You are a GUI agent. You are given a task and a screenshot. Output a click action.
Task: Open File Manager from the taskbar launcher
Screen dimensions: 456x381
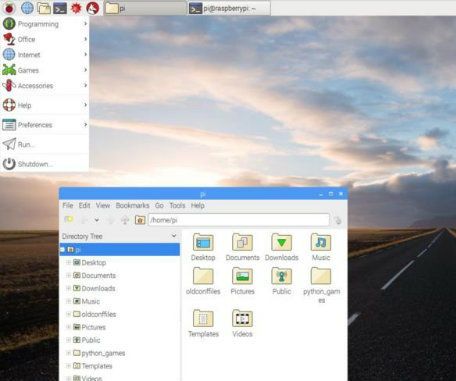[x=44, y=8]
